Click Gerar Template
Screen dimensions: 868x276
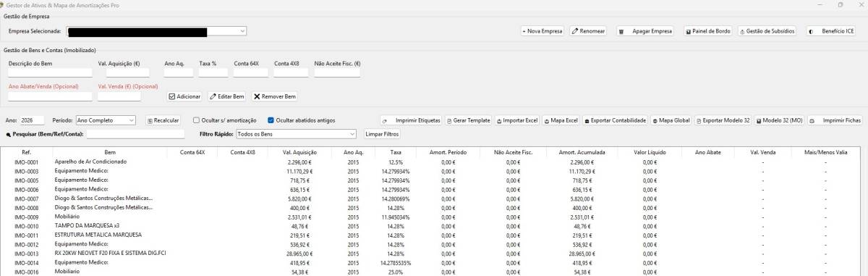468,120
